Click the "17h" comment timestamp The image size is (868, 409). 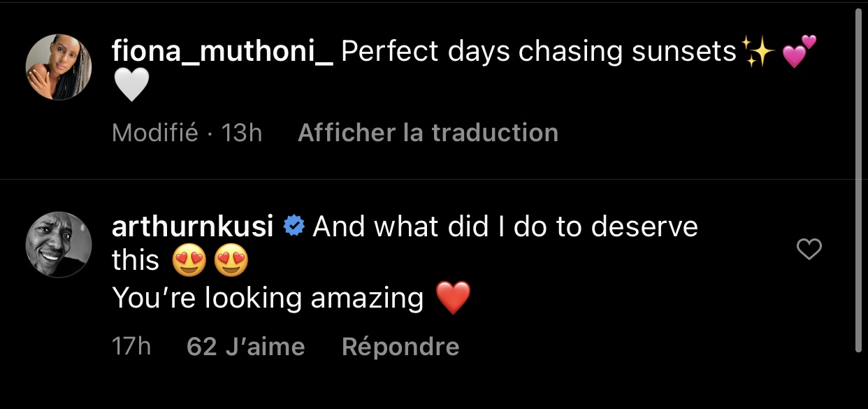coord(131,347)
